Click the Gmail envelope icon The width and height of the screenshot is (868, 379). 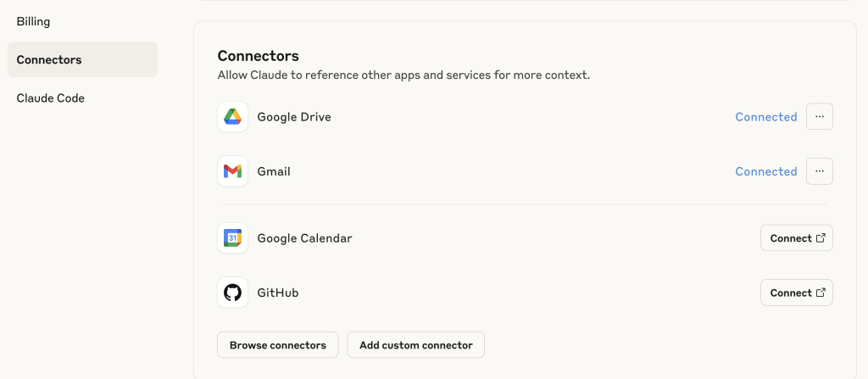232,171
